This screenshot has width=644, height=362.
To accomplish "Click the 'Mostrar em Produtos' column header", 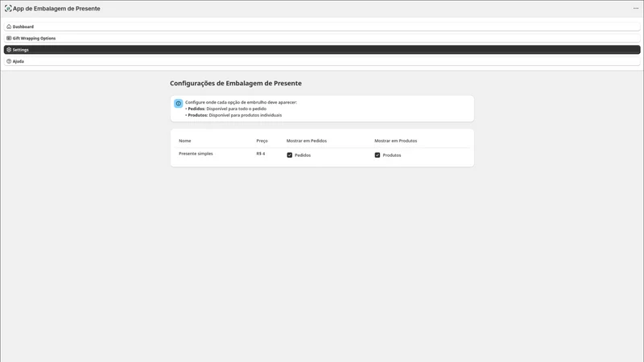I will [x=395, y=141].
